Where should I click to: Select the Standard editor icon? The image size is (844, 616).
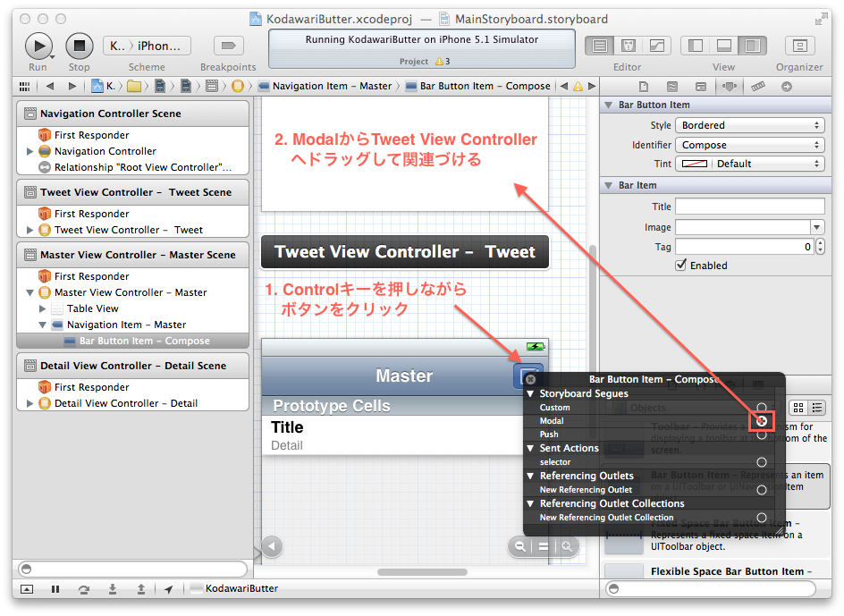pyautogui.click(x=599, y=46)
